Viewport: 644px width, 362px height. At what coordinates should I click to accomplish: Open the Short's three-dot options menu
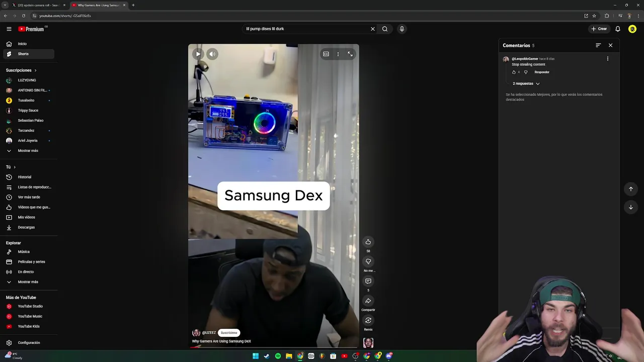coord(338,54)
